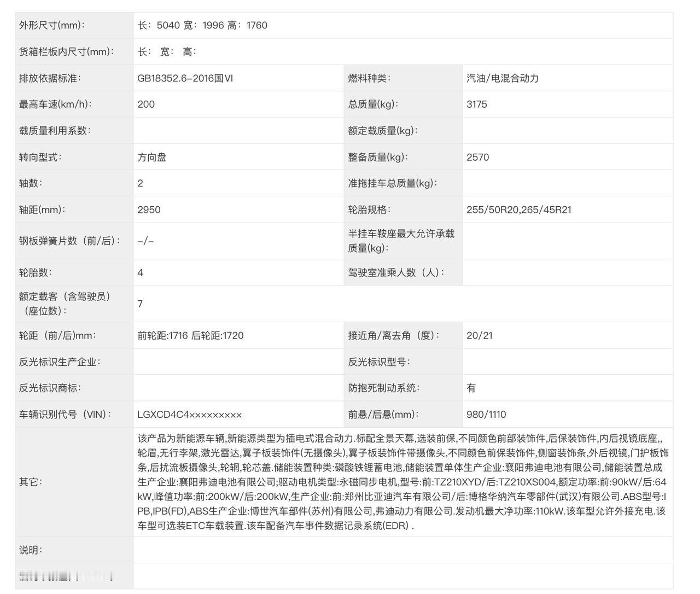Click the 排放依据标准 label
This screenshot has height=594, width=700.
[x=50, y=78]
